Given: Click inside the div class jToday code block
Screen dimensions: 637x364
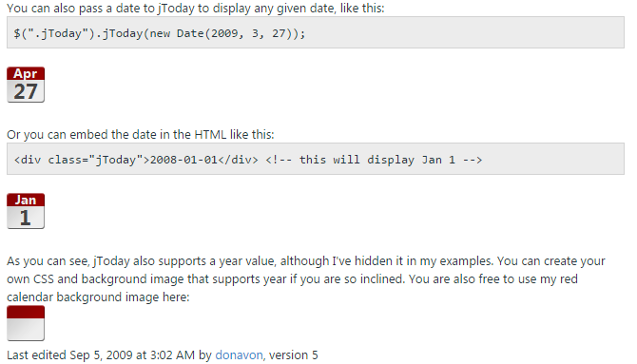Looking at the screenshot, I should (316, 159).
